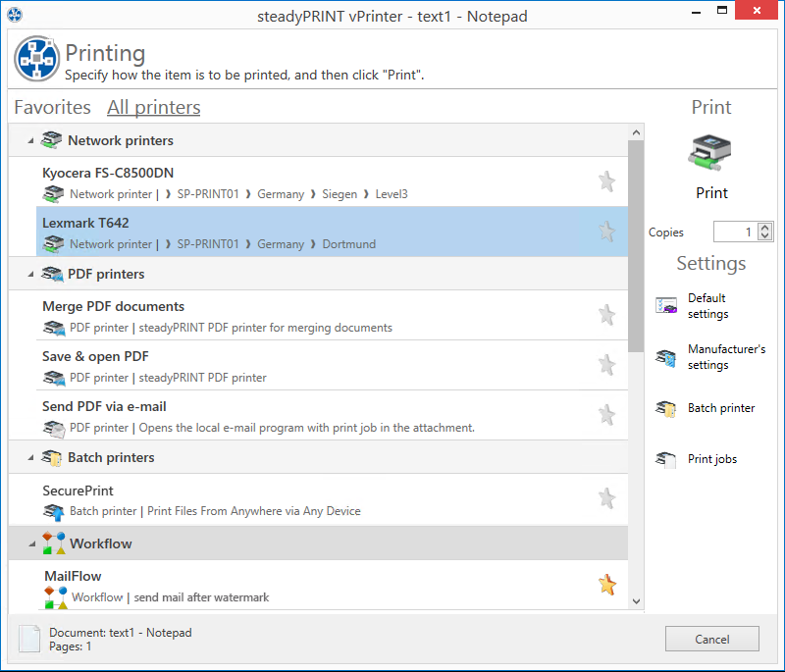Click the Copies number input field
The width and height of the screenshot is (785, 672).
[734, 233]
